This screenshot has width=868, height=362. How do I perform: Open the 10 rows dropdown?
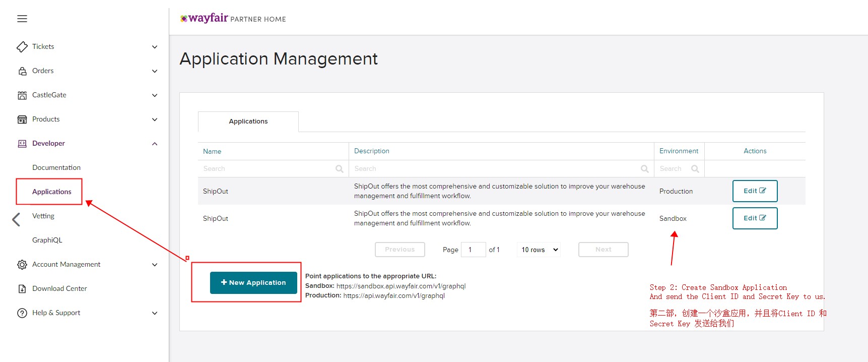pyautogui.click(x=539, y=250)
